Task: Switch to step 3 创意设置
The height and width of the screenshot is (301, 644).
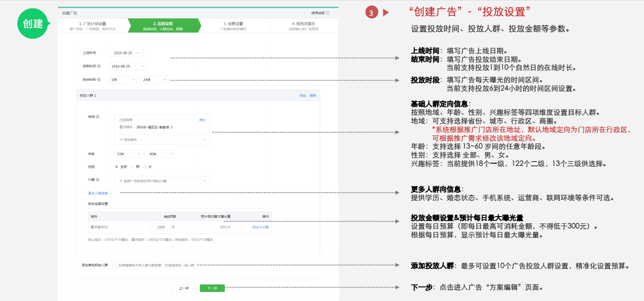Action: [x=233, y=23]
